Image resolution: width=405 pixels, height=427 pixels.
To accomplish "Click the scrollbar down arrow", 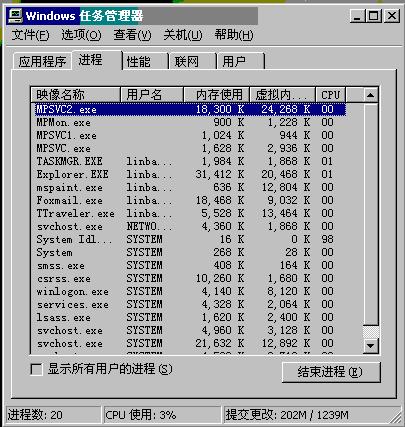I will point(370,346).
